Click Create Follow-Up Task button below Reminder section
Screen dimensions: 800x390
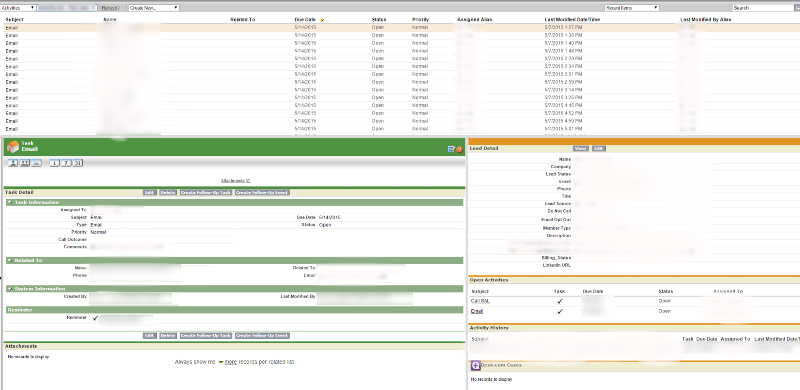point(206,336)
